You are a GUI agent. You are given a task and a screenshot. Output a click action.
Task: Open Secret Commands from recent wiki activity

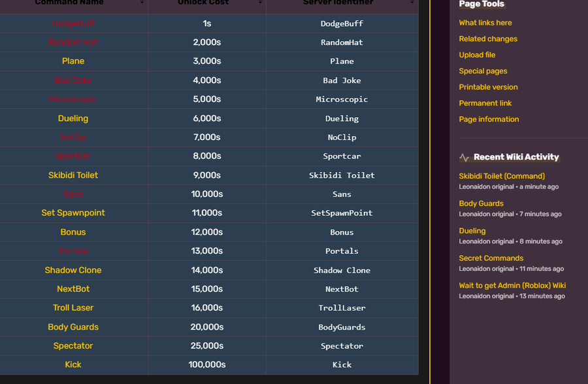click(x=491, y=258)
